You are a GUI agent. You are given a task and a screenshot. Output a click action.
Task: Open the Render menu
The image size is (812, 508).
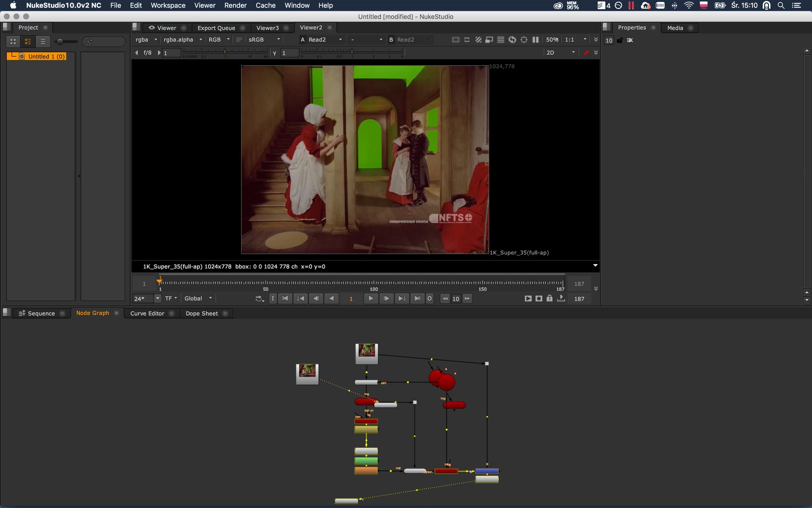[x=236, y=5]
